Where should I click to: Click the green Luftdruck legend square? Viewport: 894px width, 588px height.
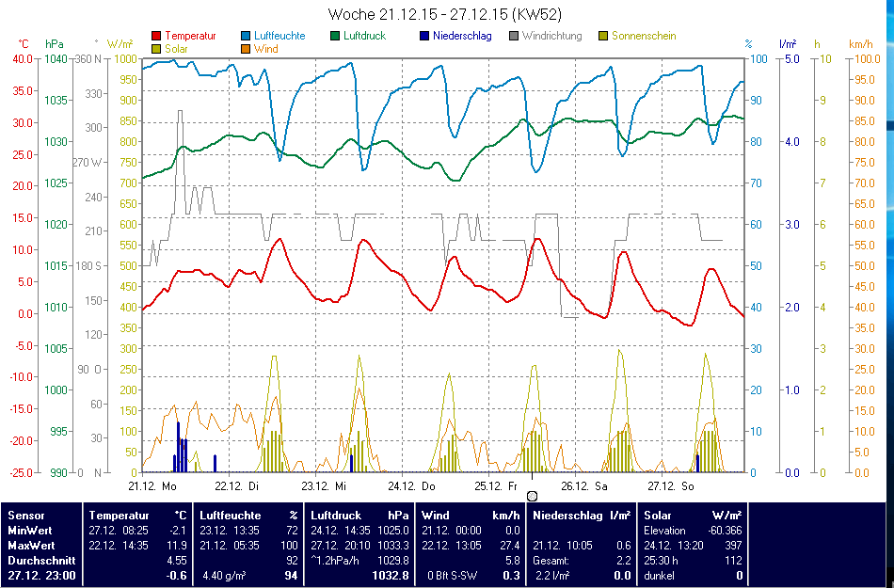click(336, 37)
